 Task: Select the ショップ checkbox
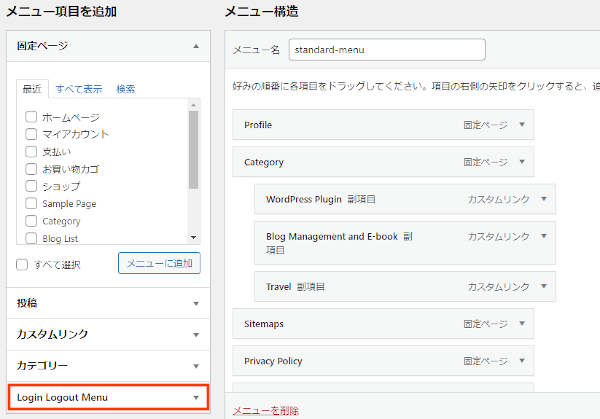31,186
